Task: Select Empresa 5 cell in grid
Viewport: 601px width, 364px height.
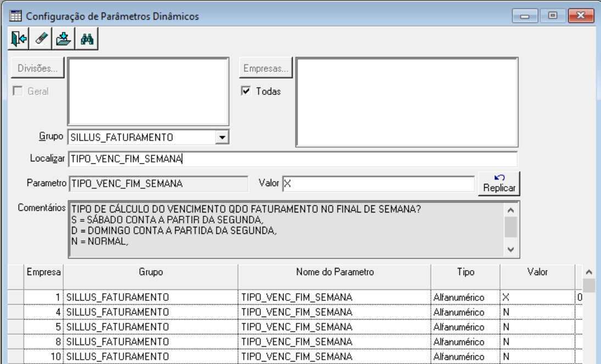Action: click(44, 327)
